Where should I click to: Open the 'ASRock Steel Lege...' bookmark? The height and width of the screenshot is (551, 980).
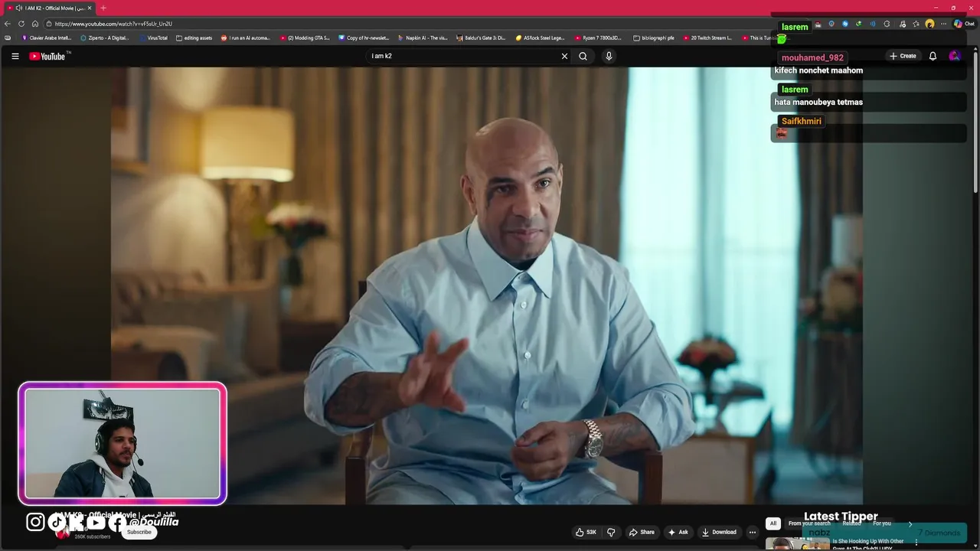pos(540,37)
